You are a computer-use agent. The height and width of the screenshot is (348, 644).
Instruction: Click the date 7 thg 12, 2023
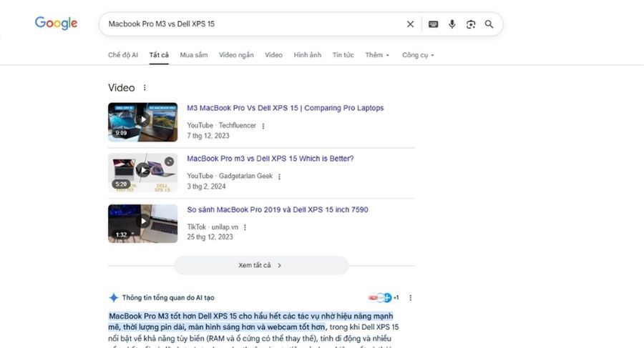pos(208,136)
